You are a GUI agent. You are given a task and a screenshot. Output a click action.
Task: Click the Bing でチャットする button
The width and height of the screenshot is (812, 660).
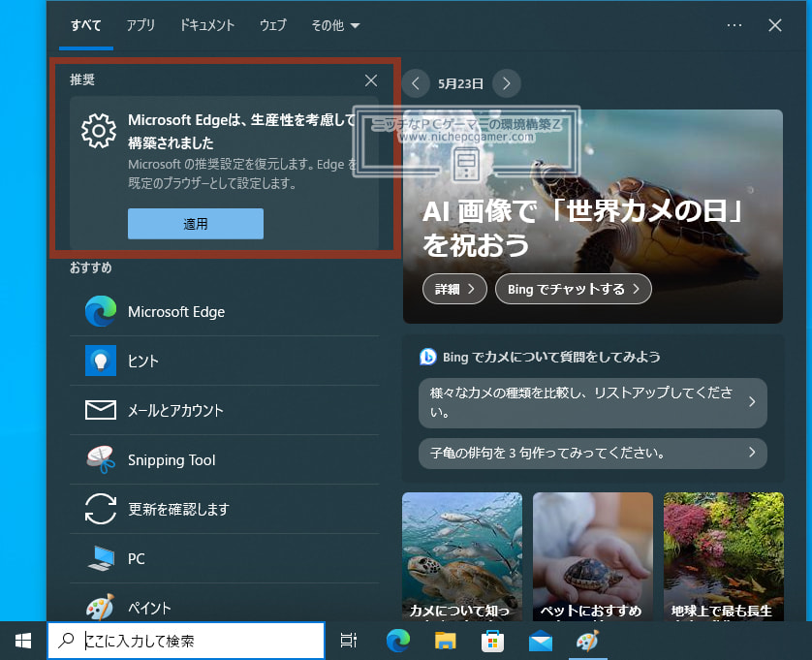(573, 289)
